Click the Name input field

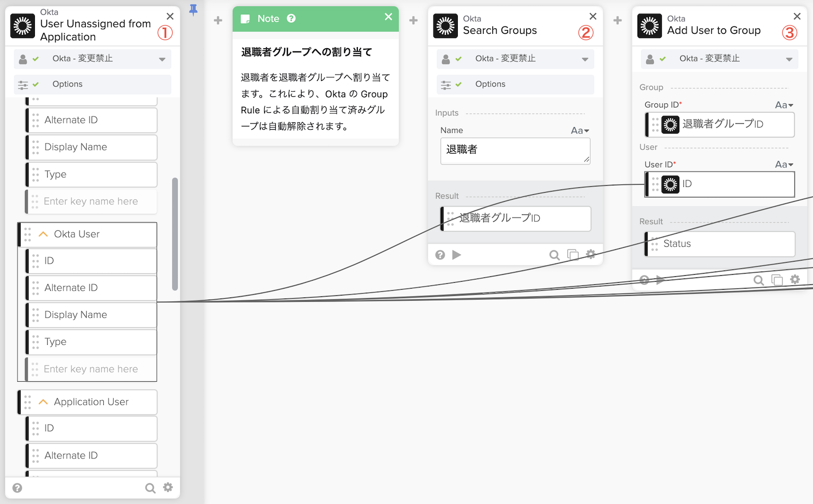514,151
